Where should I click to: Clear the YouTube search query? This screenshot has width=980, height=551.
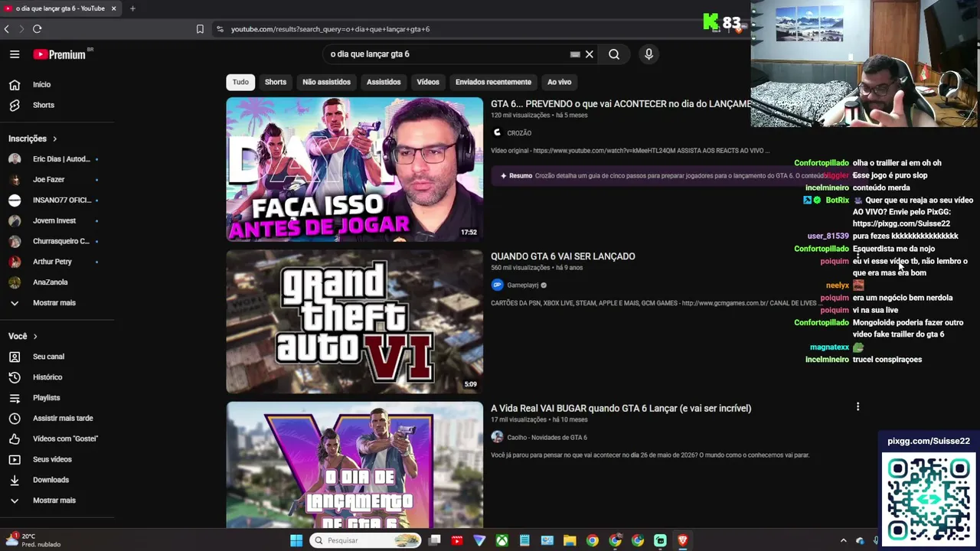click(590, 54)
